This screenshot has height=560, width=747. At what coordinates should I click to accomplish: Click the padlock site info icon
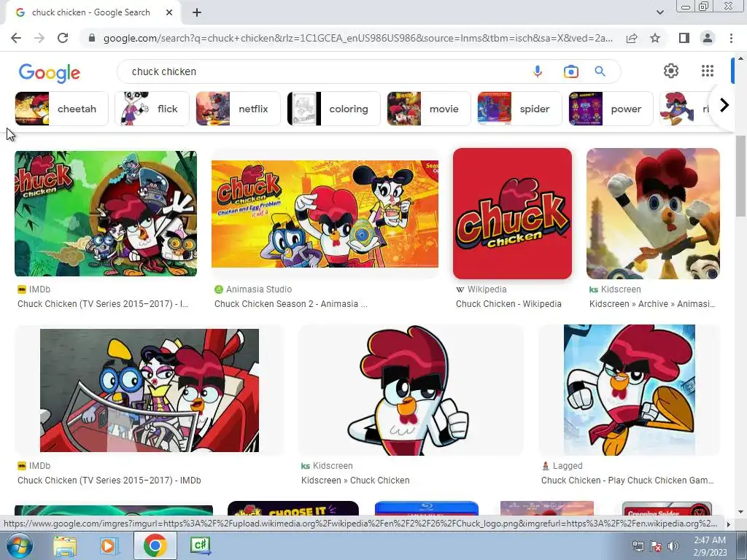click(92, 38)
